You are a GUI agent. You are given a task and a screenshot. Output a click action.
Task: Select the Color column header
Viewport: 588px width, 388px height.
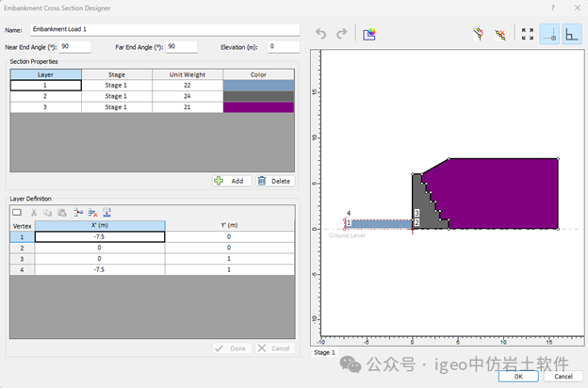tap(258, 74)
